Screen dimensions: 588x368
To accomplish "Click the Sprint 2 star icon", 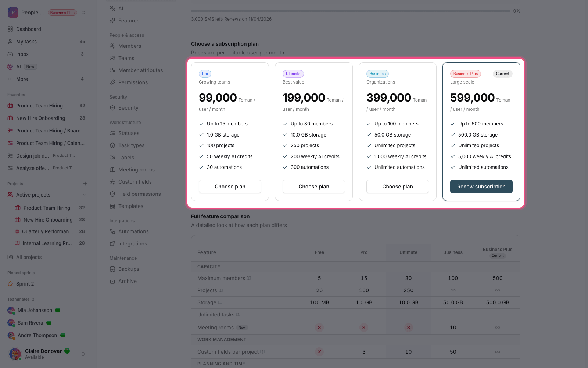I will tap(10, 284).
